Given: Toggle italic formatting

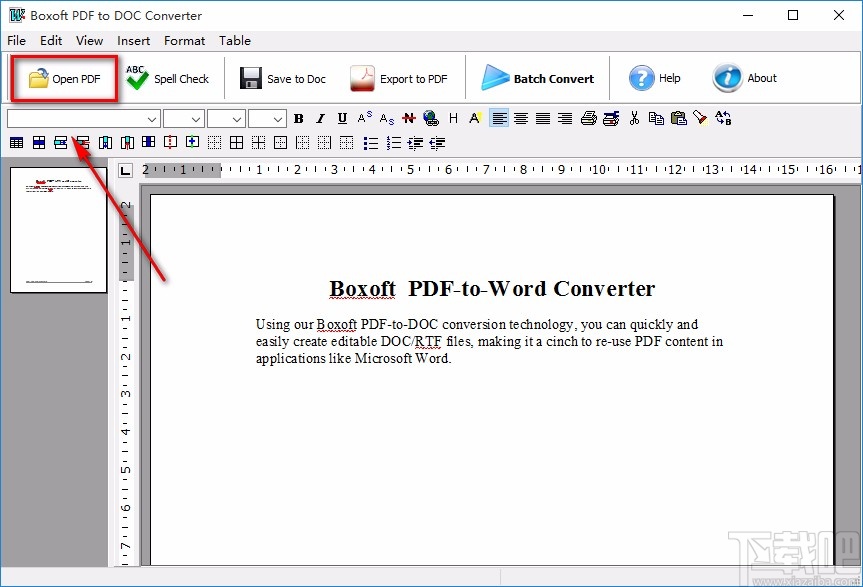Looking at the screenshot, I should (x=320, y=118).
